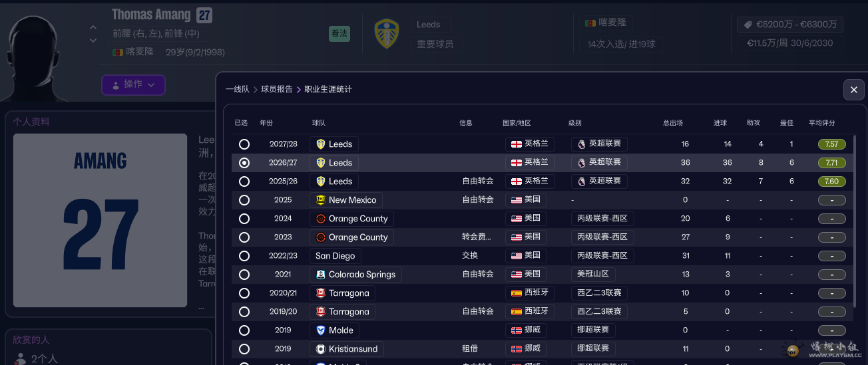Click the Orange County 2024 club badge
The image size is (868, 365).
tap(321, 219)
